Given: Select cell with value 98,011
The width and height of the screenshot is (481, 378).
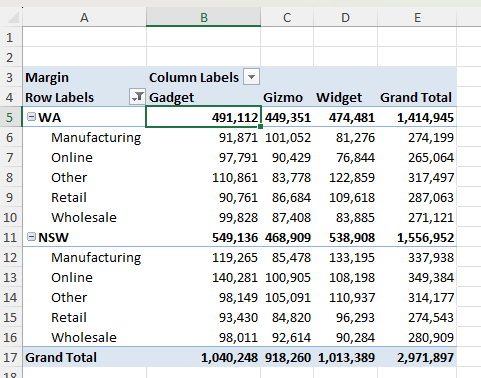Looking at the screenshot, I should (203, 337).
